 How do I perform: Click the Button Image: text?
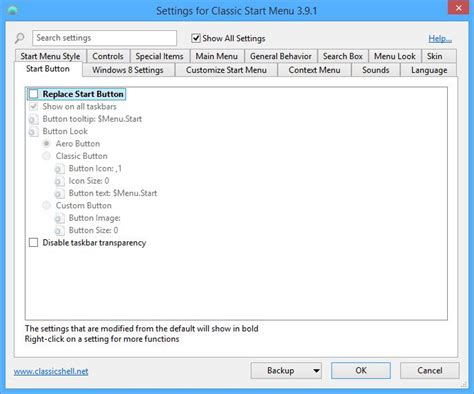pyautogui.click(x=95, y=218)
